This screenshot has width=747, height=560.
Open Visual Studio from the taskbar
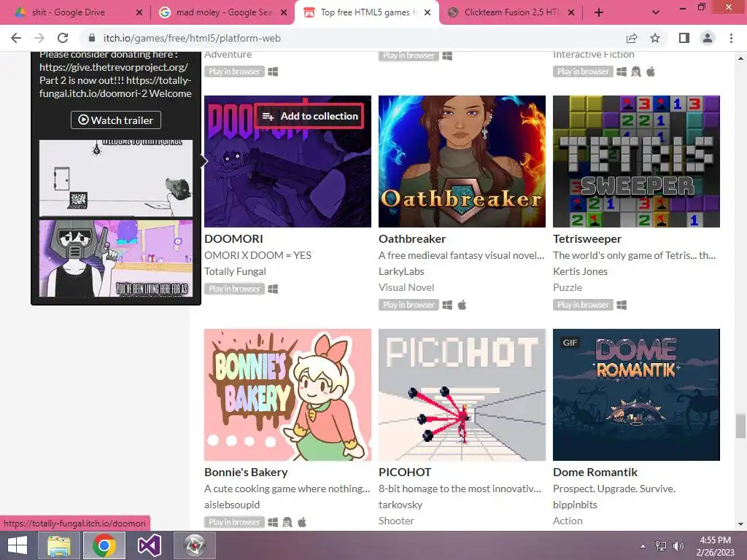pyautogui.click(x=149, y=545)
